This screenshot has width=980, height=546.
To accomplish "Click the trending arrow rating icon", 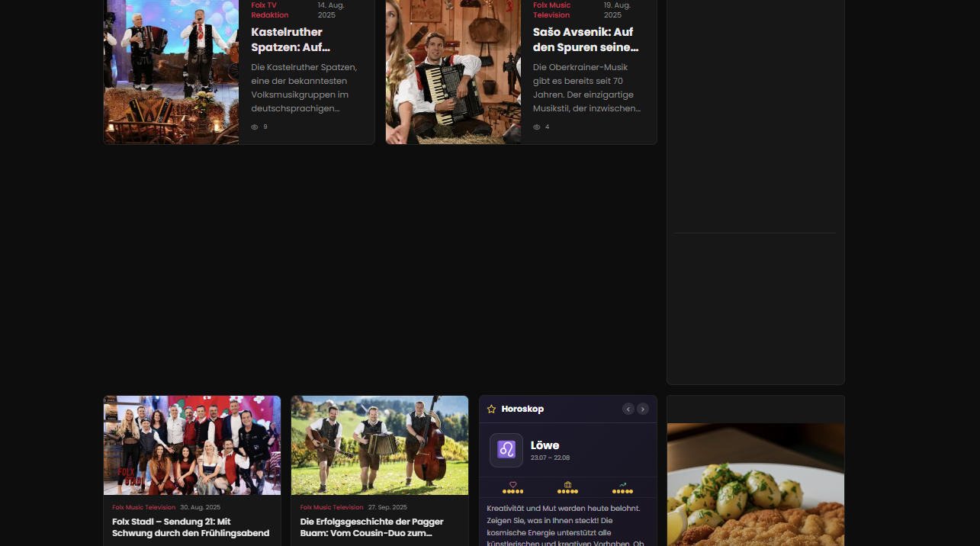I will [622, 484].
